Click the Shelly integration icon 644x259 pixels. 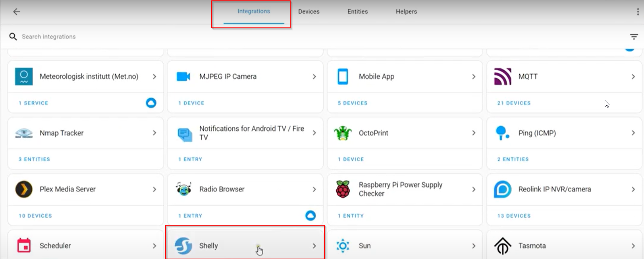point(183,246)
